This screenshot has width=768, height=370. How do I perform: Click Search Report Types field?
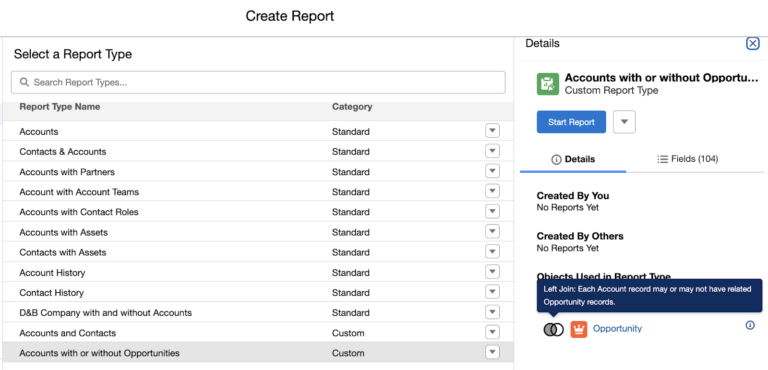tap(258, 82)
